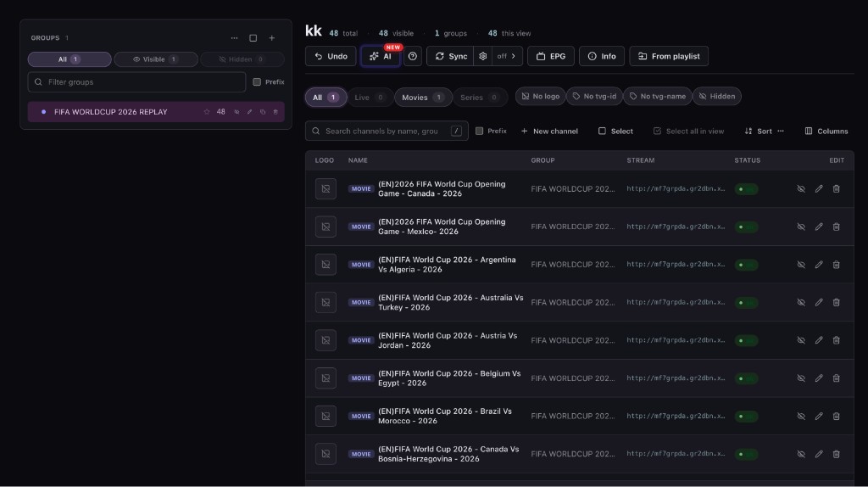Select the All groups filter tab
Viewport: 868px width, 487px height.
pyautogui.click(x=70, y=59)
